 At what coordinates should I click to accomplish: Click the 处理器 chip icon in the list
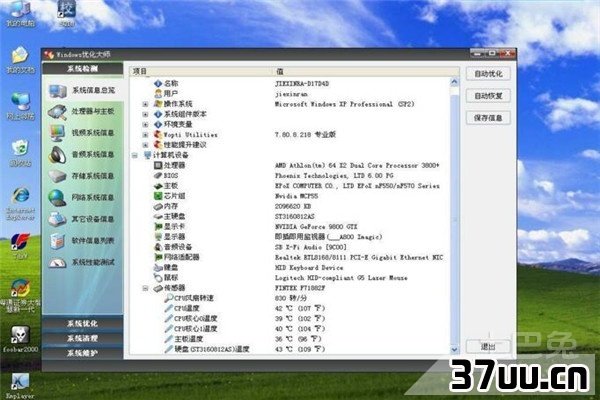tap(158, 165)
